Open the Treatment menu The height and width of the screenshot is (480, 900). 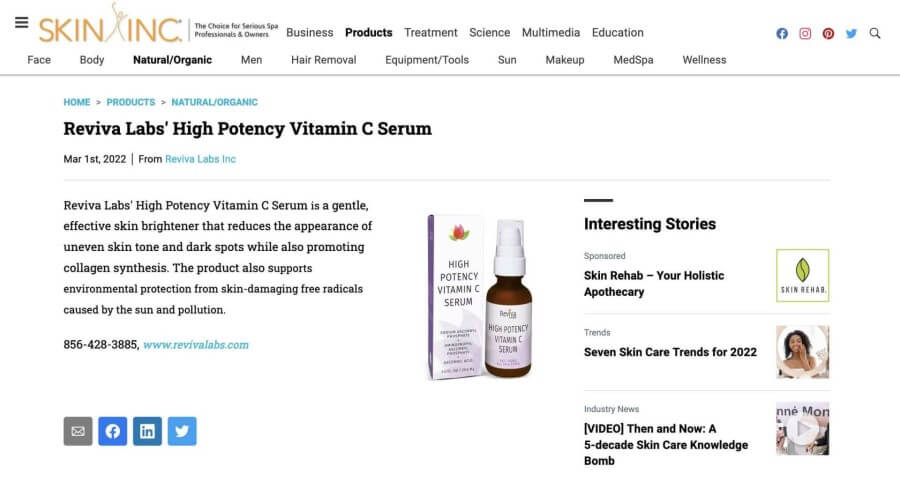pos(431,33)
